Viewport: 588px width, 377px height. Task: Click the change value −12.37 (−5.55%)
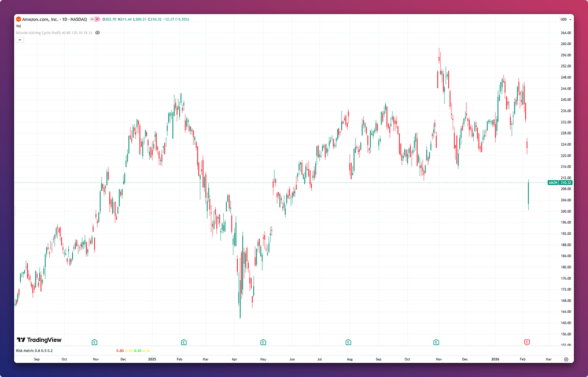click(x=176, y=19)
